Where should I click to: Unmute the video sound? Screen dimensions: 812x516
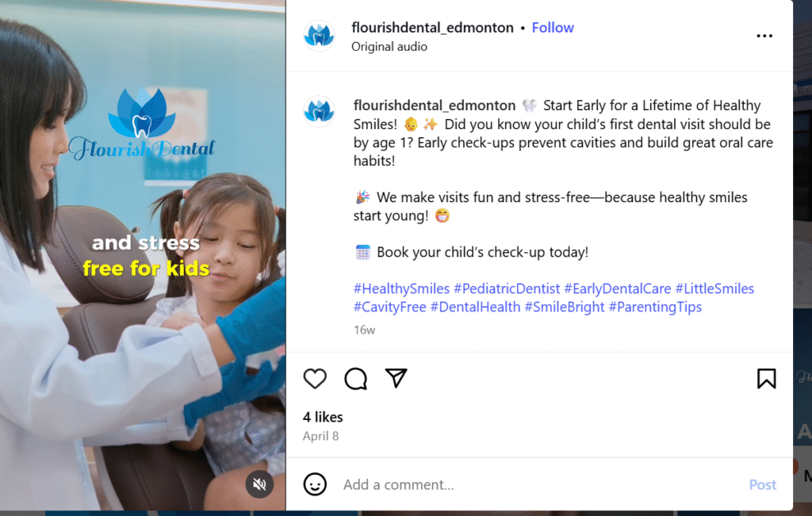[259, 484]
